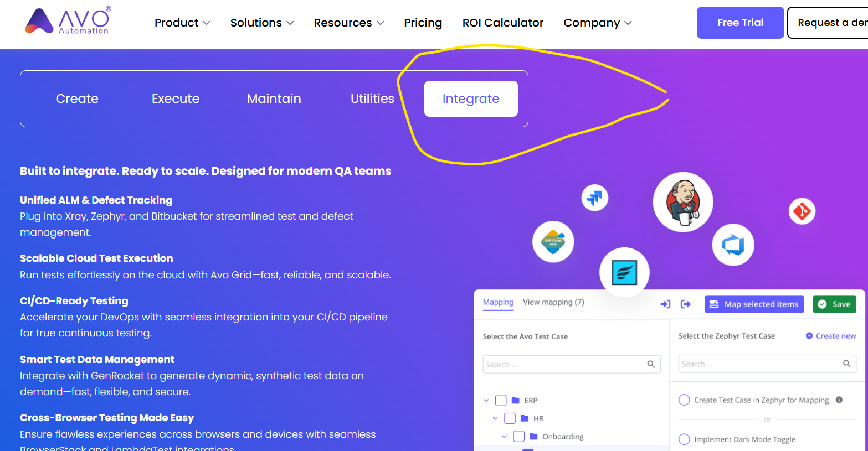868x451 pixels.
Task: Click the Create new link
Action: [x=831, y=336]
